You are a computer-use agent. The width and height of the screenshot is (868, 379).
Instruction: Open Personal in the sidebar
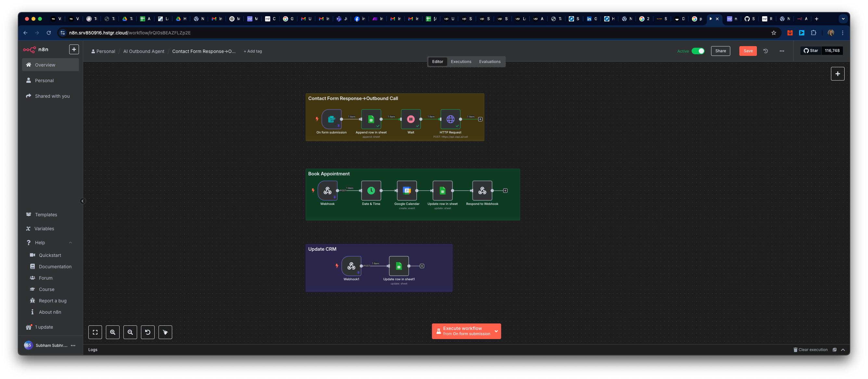[51, 81]
